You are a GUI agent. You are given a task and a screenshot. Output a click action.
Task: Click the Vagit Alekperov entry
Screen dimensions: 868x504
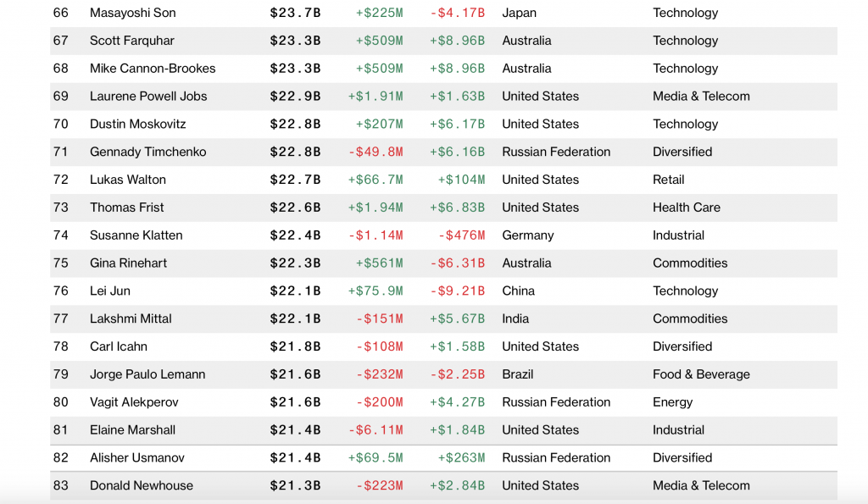pyautogui.click(x=134, y=402)
